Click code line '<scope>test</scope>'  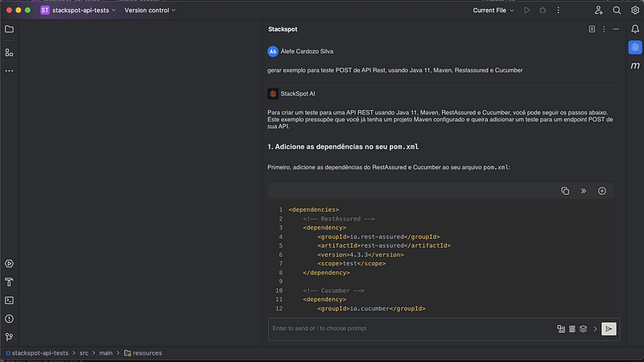tap(351, 264)
